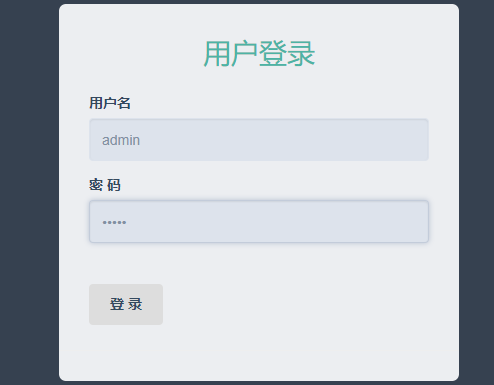Viewport: 494px width, 385px height.
Task: Submit the login form with 登录
Action: click(x=126, y=304)
